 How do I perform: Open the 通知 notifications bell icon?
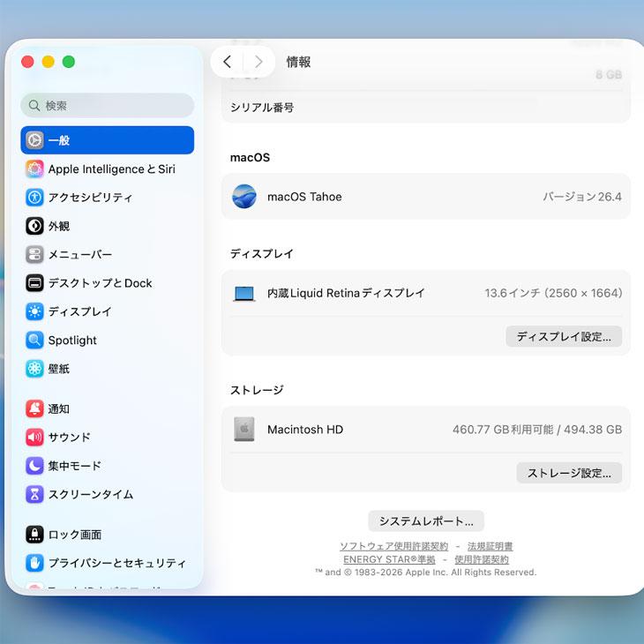point(34,408)
